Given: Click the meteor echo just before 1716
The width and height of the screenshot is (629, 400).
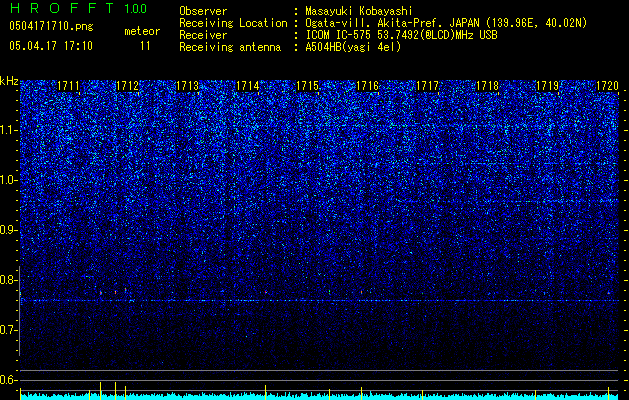Looking at the screenshot, I should coord(361,292).
